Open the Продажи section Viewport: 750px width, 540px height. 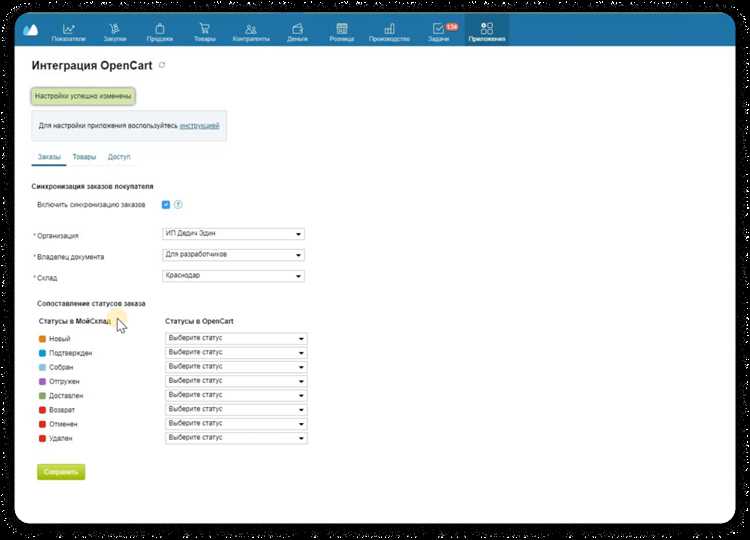160,33
